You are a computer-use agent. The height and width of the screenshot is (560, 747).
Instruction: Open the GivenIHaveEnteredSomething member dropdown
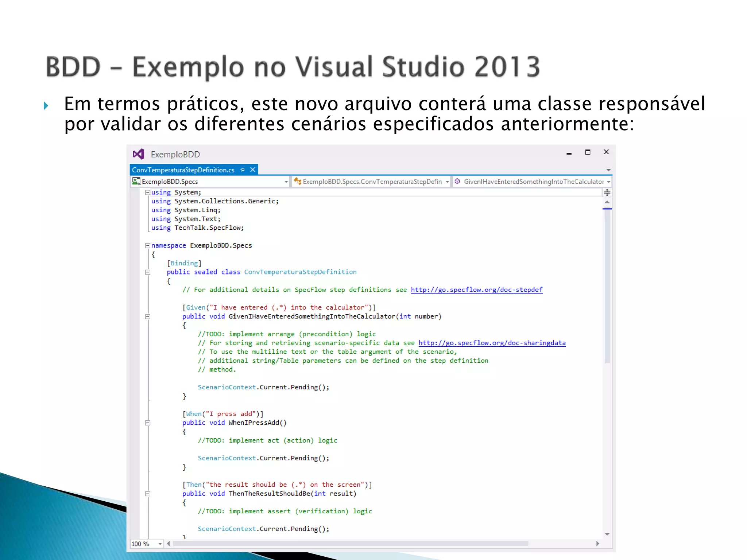[608, 182]
